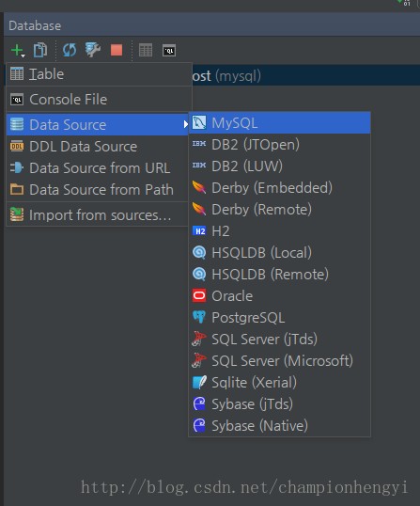The width and height of the screenshot is (420, 506).
Task: Choose DDL Data Source entry
Action: tap(98, 147)
